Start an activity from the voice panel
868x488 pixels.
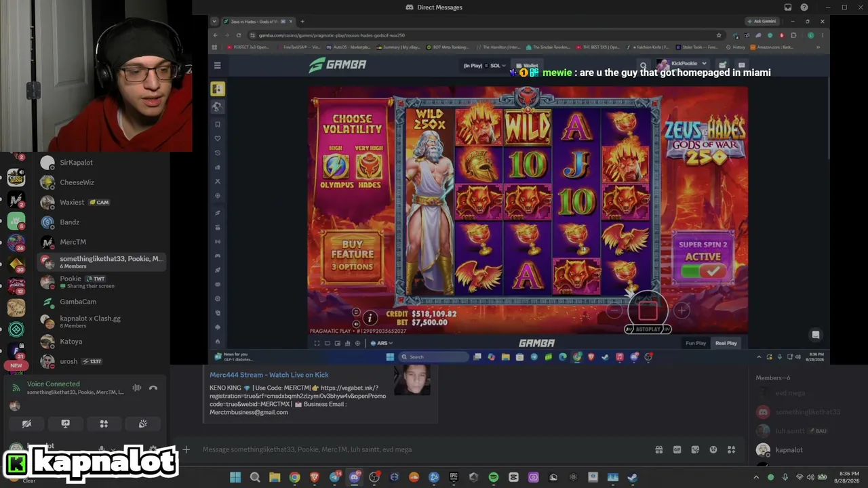104,424
